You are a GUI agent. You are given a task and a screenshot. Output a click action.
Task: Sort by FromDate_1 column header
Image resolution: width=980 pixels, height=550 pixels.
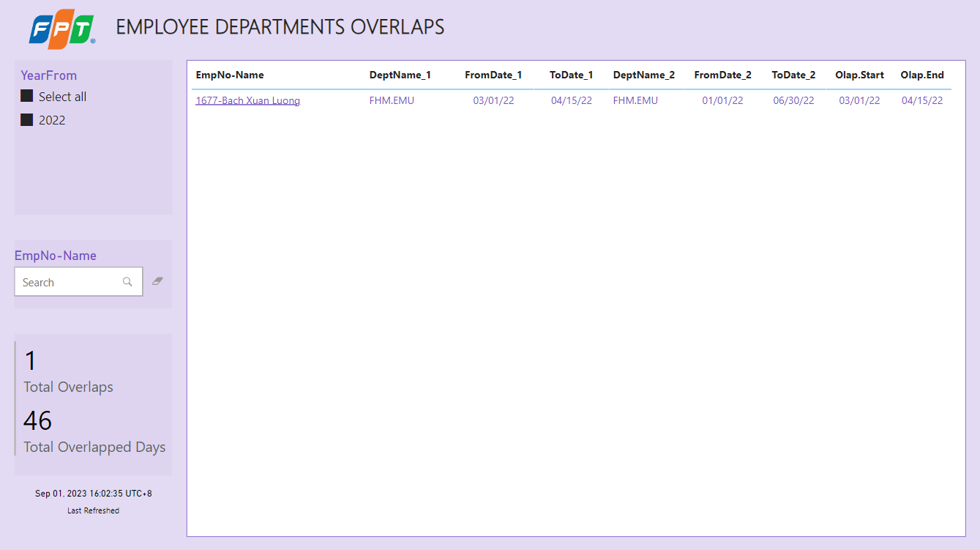[493, 75]
